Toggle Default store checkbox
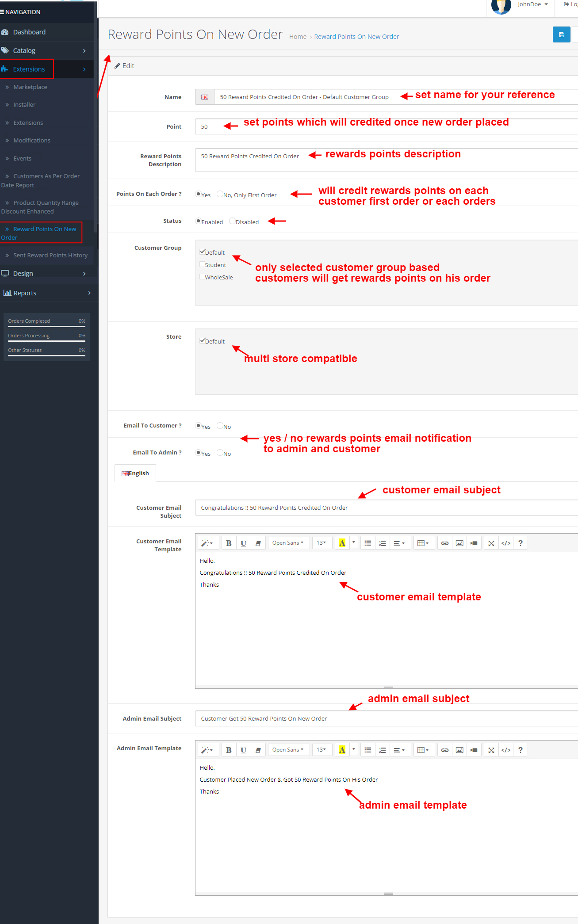The width and height of the screenshot is (578, 924). pyautogui.click(x=202, y=340)
